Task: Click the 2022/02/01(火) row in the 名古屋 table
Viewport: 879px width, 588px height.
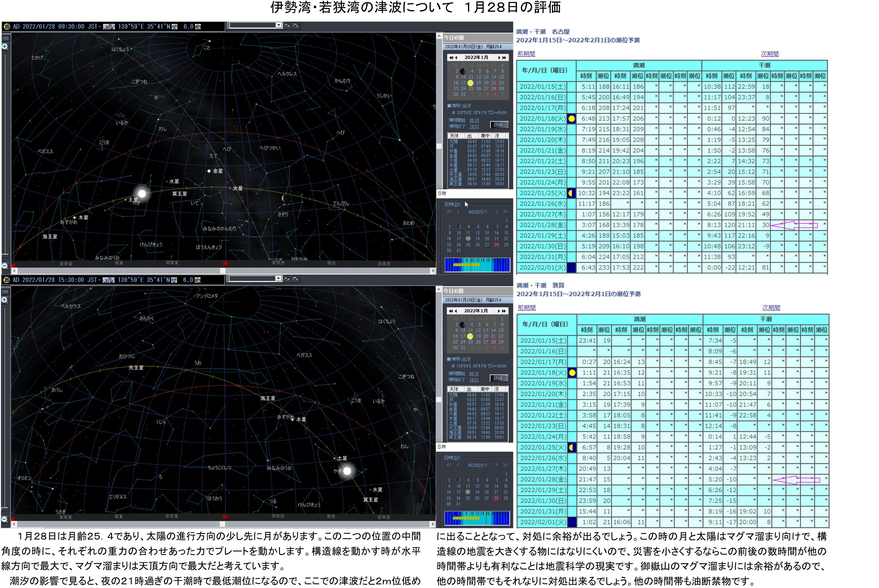Action: [x=672, y=268]
